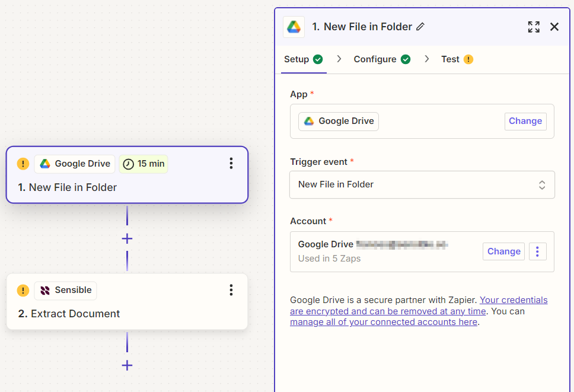The width and height of the screenshot is (574, 392).
Task: Click the Google Drive logo in the panel header
Action: tap(294, 27)
